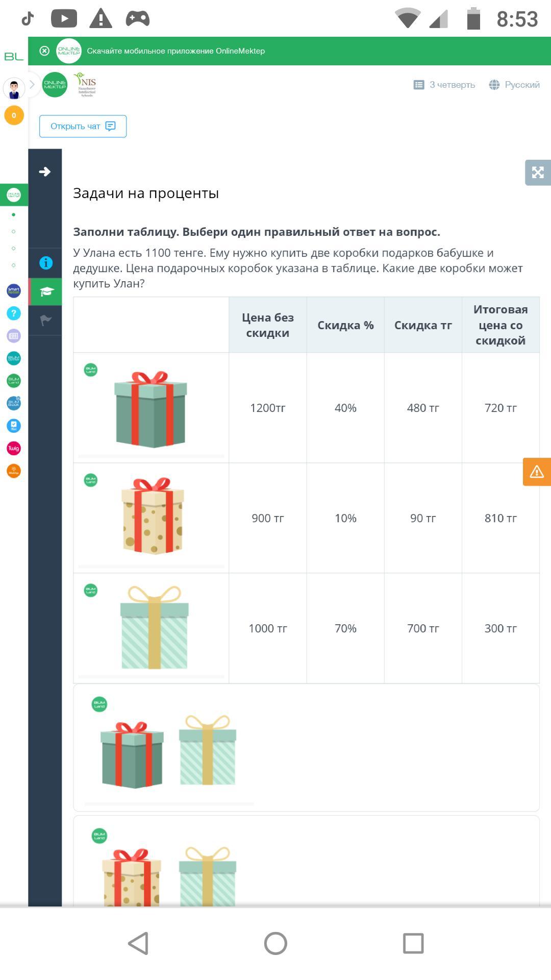Open the Русский language selector

coord(514,85)
